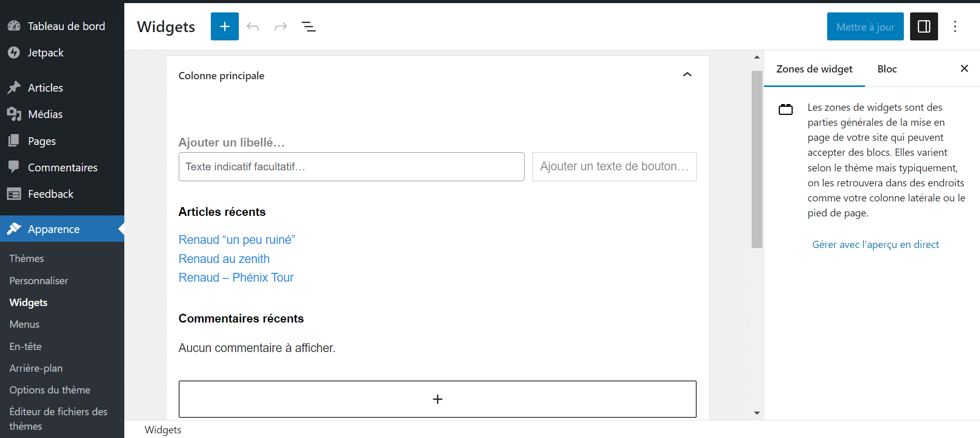Open the block inserter plus button
The width and height of the screenshot is (980, 438).
225,26
